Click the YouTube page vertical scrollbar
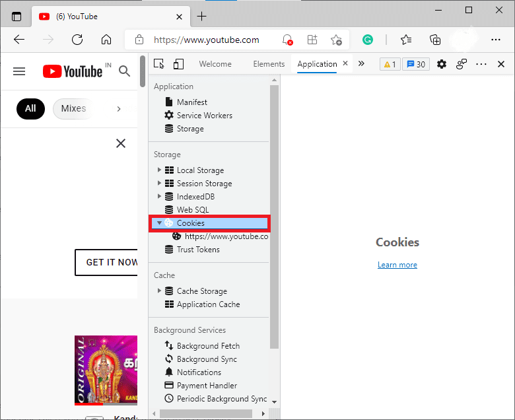 tap(142, 71)
